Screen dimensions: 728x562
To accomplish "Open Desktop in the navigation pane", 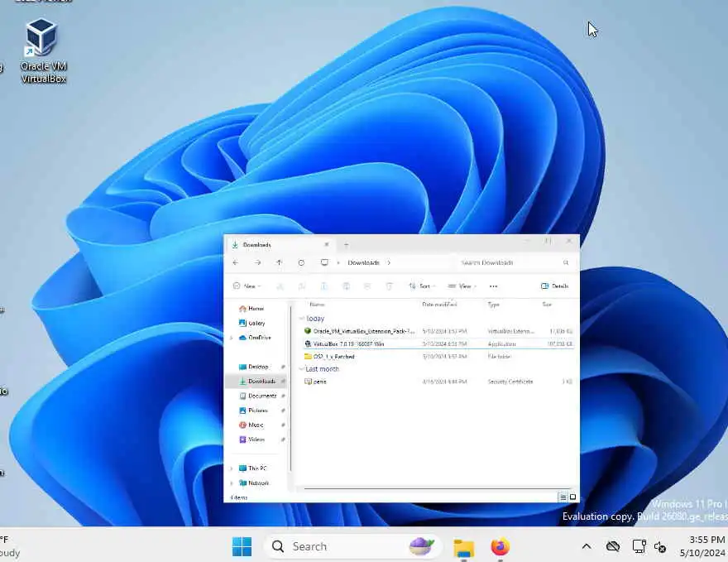I will coord(254,367).
